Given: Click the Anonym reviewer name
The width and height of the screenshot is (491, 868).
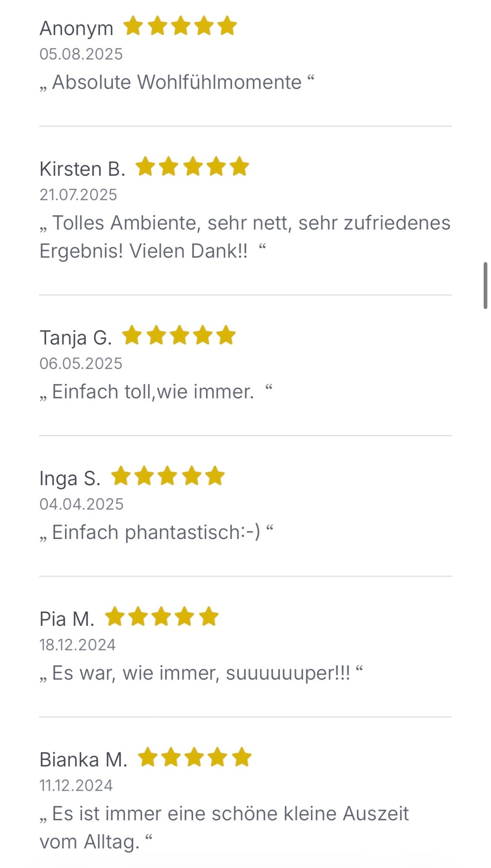Looking at the screenshot, I should click(76, 28).
